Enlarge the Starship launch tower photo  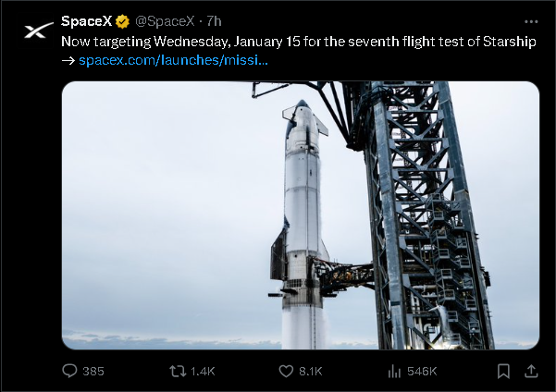pyautogui.click(x=300, y=214)
